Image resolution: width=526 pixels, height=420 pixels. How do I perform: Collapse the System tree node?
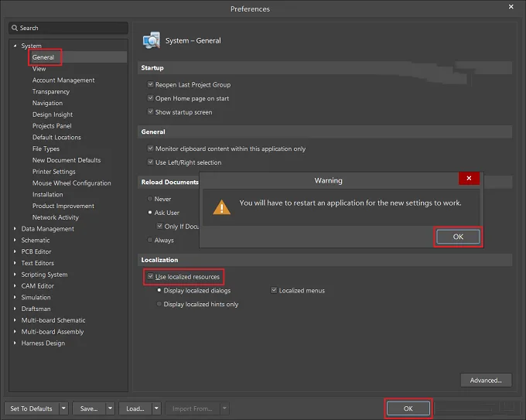(x=15, y=46)
